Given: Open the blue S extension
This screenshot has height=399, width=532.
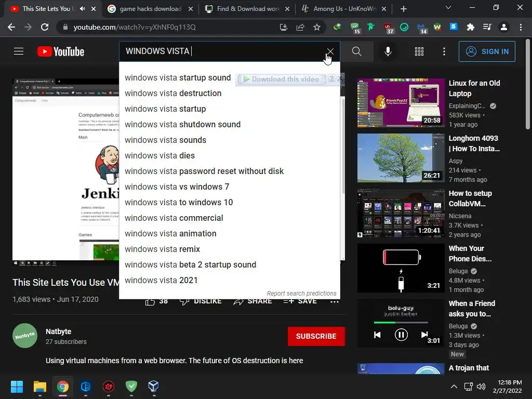Looking at the screenshot, I should [x=454, y=27].
